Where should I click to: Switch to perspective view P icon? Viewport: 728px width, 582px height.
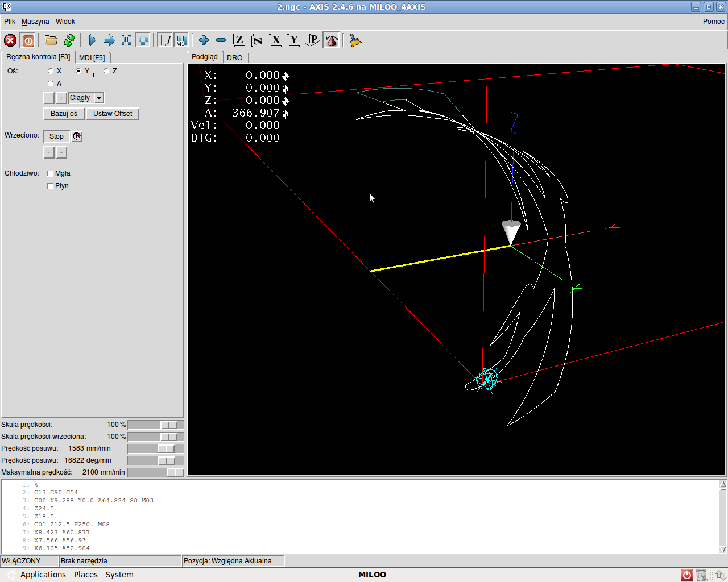pos(312,40)
